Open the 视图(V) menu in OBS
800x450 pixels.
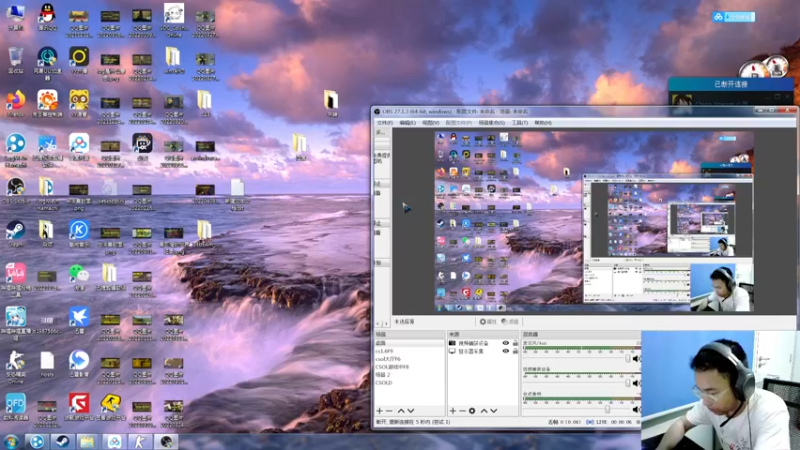coord(431,123)
